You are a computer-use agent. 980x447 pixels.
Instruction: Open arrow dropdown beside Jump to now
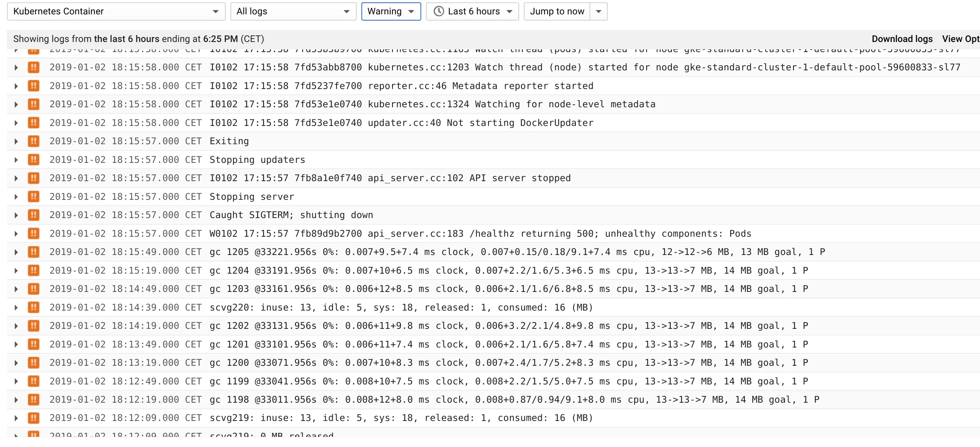[x=598, y=11]
